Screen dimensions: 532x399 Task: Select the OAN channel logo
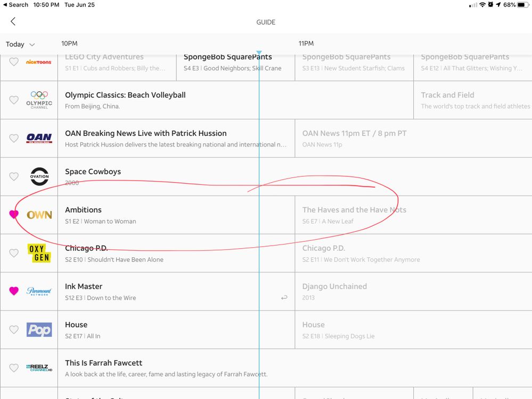pos(39,138)
